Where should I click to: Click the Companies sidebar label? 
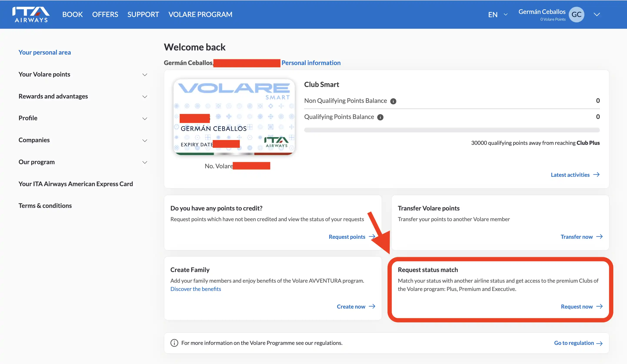[34, 140]
